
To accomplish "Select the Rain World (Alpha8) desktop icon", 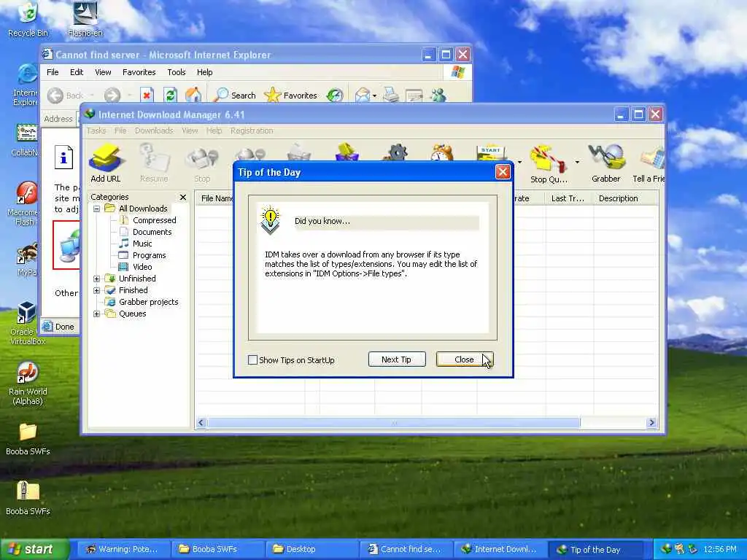I will pyautogui.click(x=28, y=384).
